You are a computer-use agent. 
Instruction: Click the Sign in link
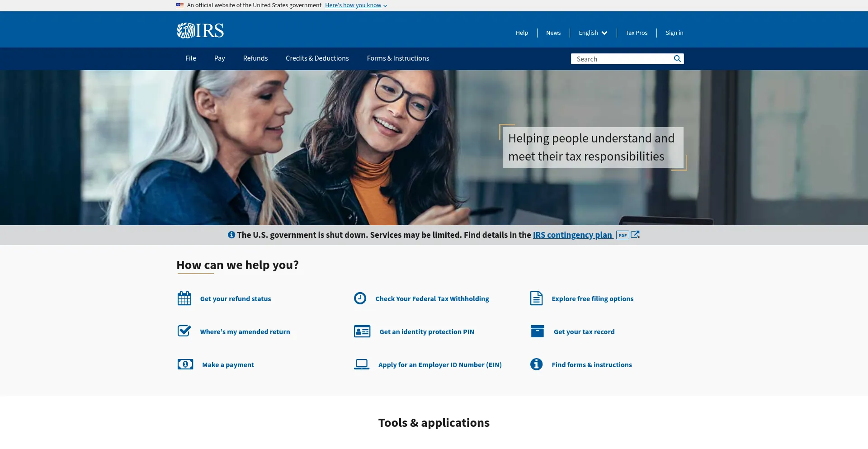(674, 33)
